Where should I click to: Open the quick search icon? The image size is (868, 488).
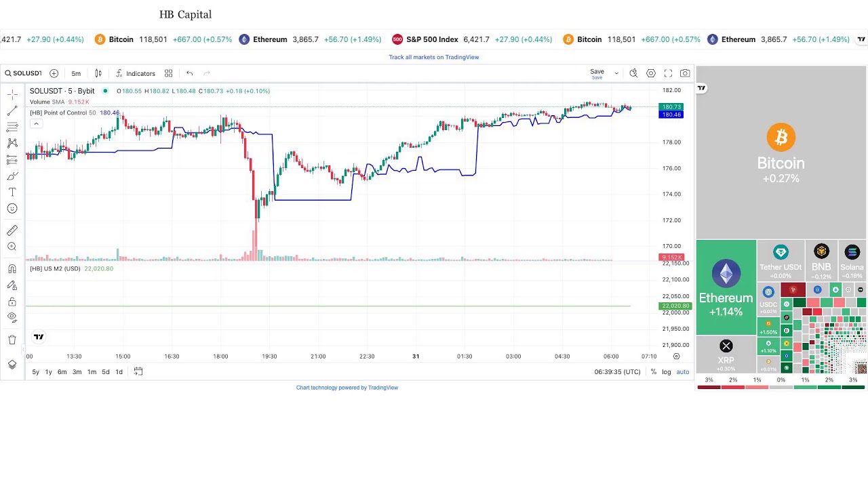coord(633,73)
